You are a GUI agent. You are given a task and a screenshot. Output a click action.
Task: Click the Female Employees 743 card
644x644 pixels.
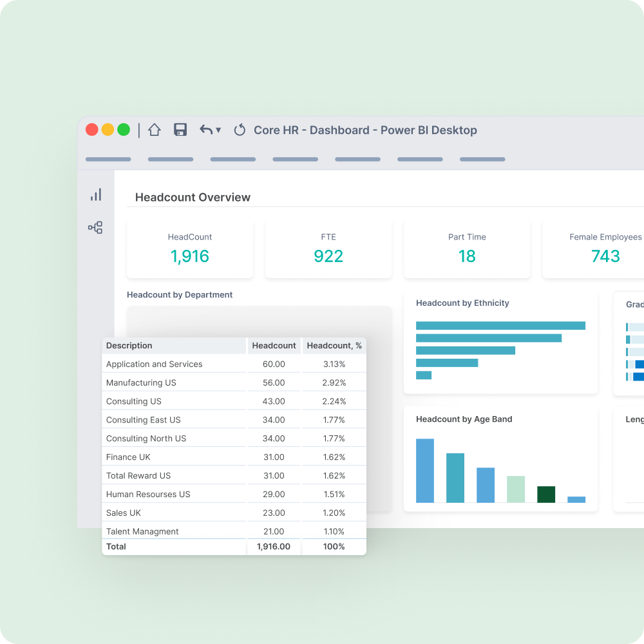(596, 249)
